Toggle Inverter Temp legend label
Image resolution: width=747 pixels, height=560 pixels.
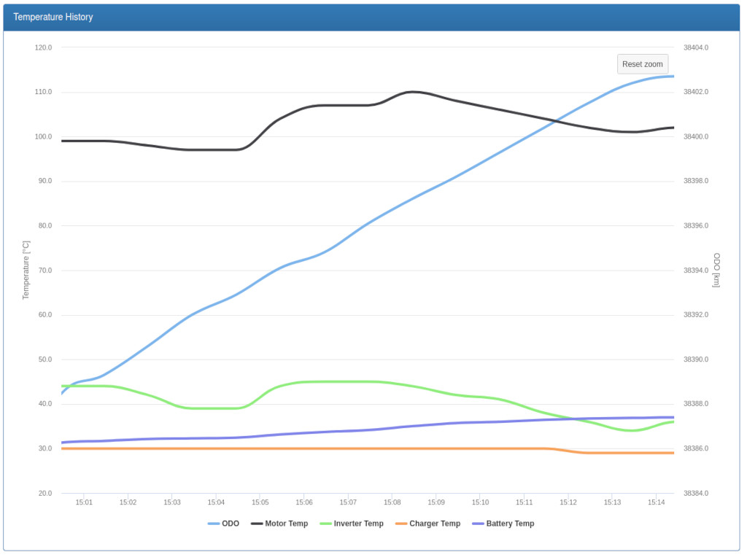coord(358,524)
